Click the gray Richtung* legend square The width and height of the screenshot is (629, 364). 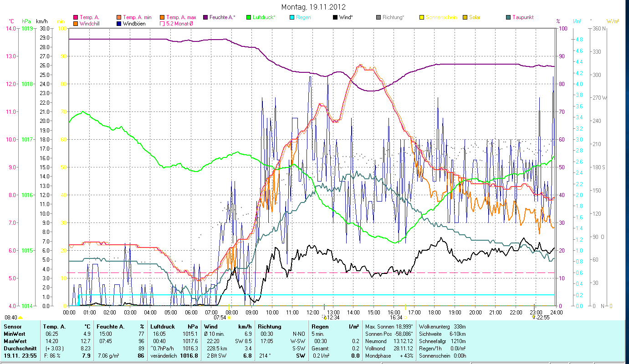pyautogui.click(x=378, y=17)
